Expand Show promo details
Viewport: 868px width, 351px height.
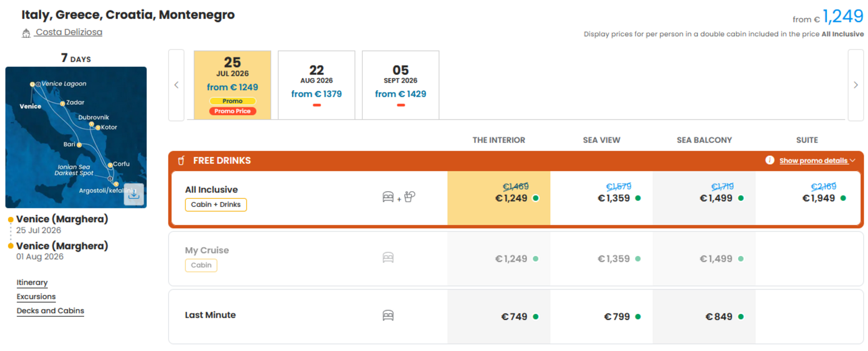point(817,161)
